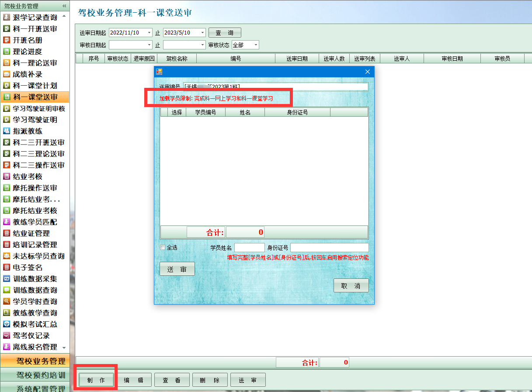Click the 模拟考试汇总 sidebar icon
This screenshot has width=532, height=392.
coord(7,324)
